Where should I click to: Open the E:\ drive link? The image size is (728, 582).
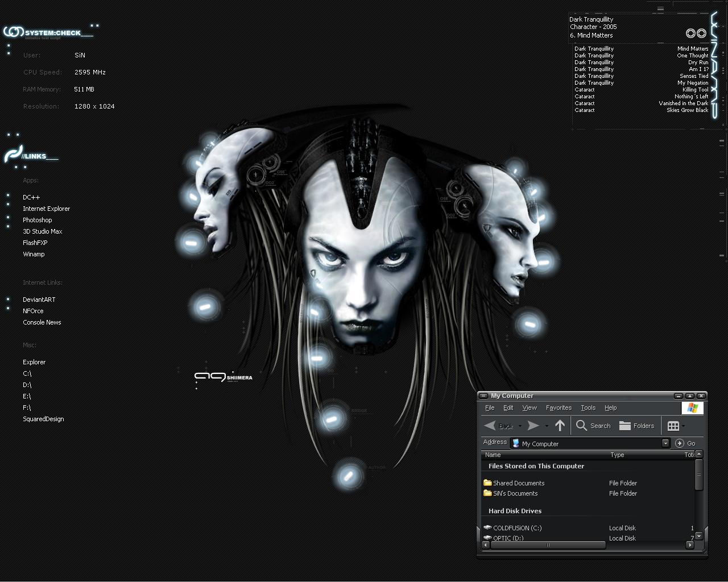(x=27, y=396)
